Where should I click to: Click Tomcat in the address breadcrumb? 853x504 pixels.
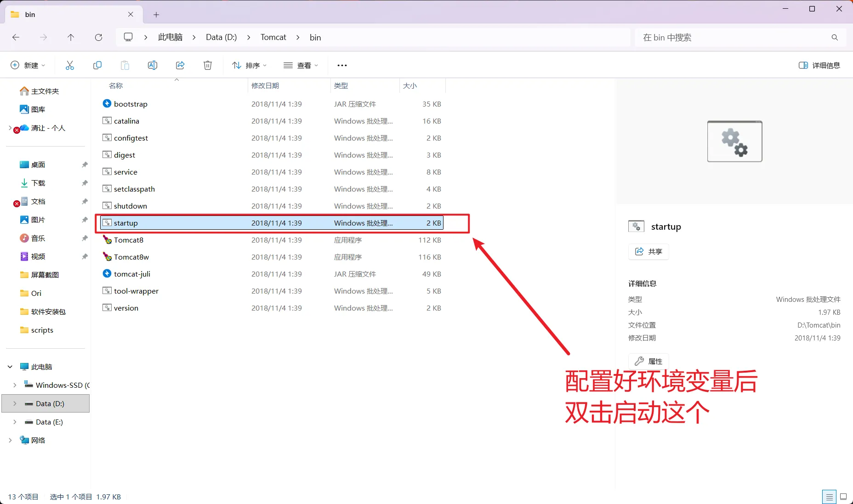[x=273, y=37]
